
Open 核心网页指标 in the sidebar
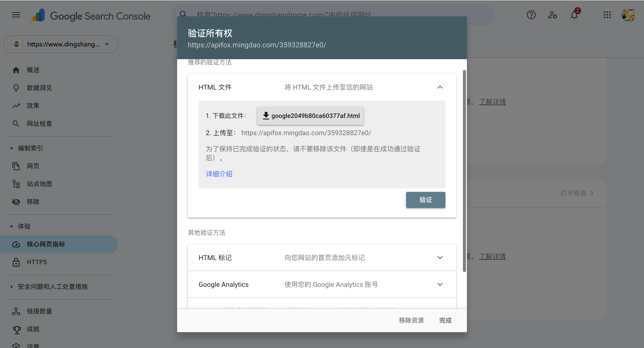click(46, 244)
